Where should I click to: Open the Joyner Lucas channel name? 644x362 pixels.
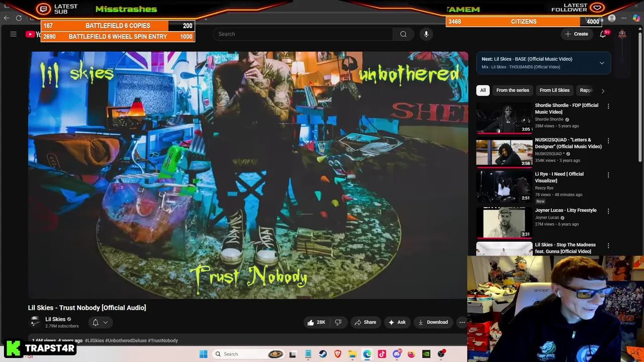[547, 218]
